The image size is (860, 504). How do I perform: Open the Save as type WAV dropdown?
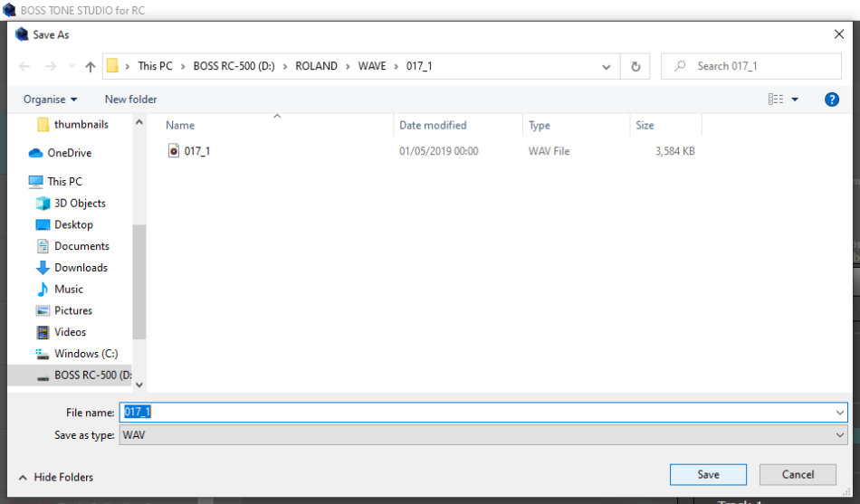483,435
